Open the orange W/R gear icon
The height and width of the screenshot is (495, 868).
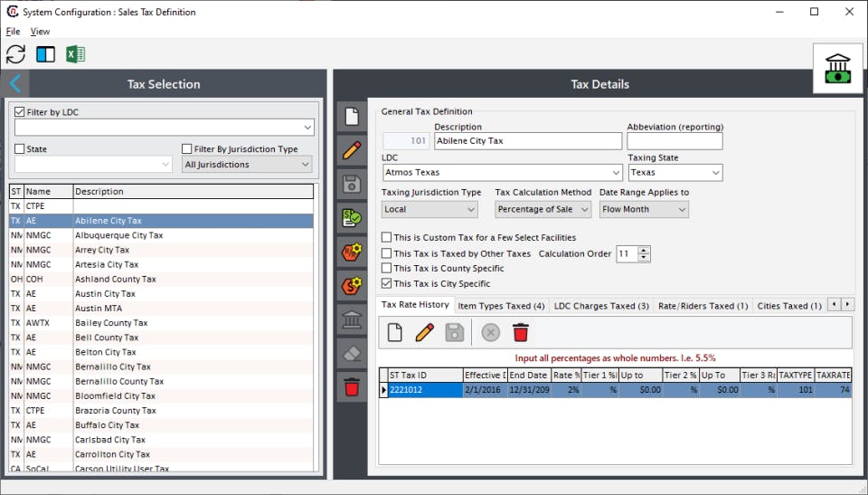point(352,252)
